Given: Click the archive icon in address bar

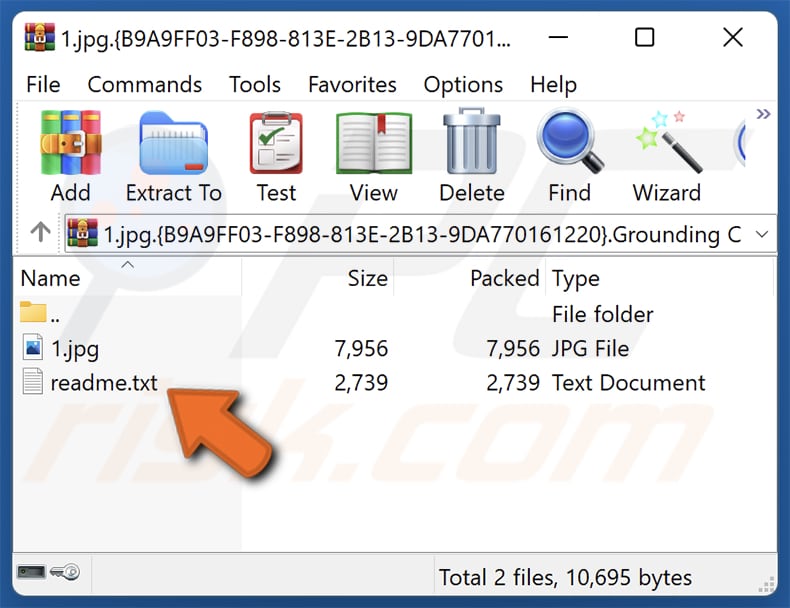Looking at the screenshot, I should [x=82, y=233].
